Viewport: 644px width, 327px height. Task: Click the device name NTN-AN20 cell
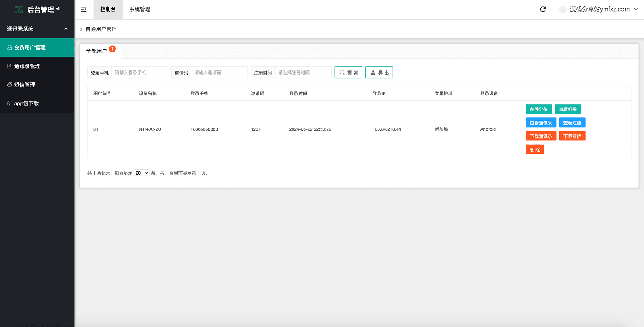149,129
